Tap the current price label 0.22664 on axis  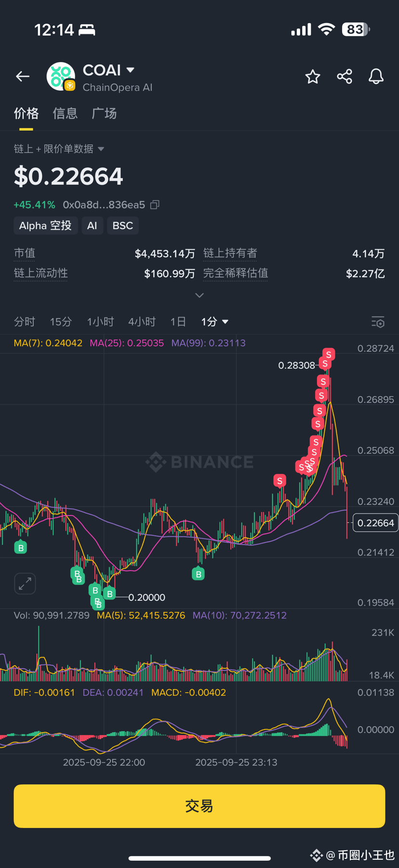click(x=375, y=523)
